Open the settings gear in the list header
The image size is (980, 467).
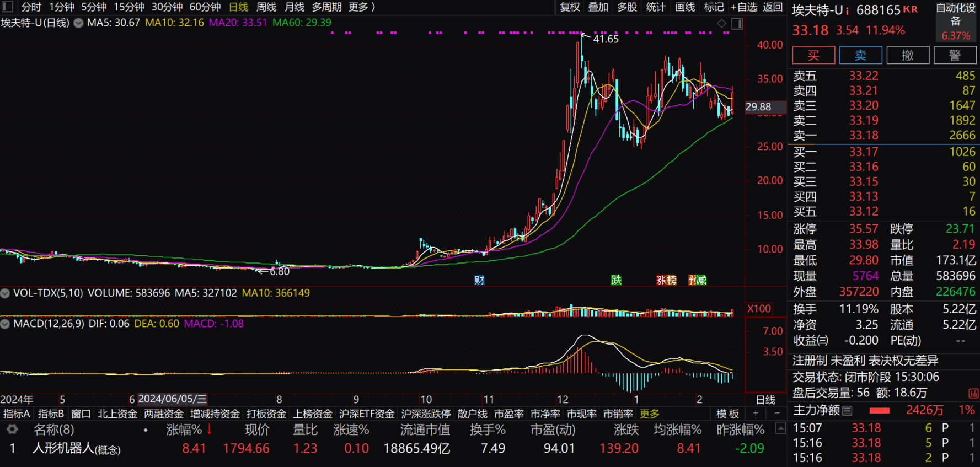(12, 430)
